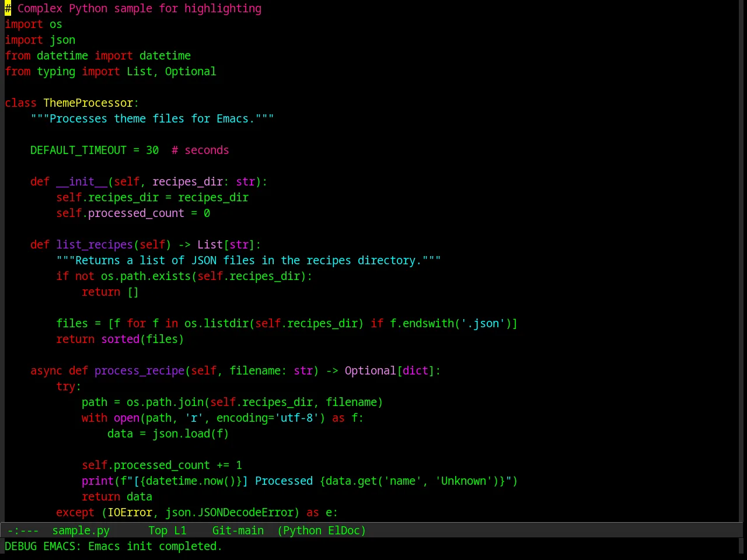Click the 'sorted' builtin call
Screen dimensions: 747x560
[x=120, y=339]
